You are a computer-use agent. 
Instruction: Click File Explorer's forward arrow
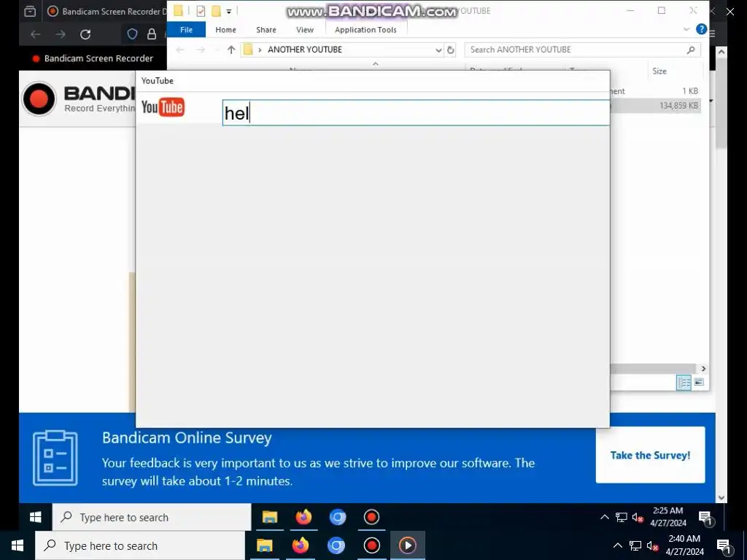[201, 50]
